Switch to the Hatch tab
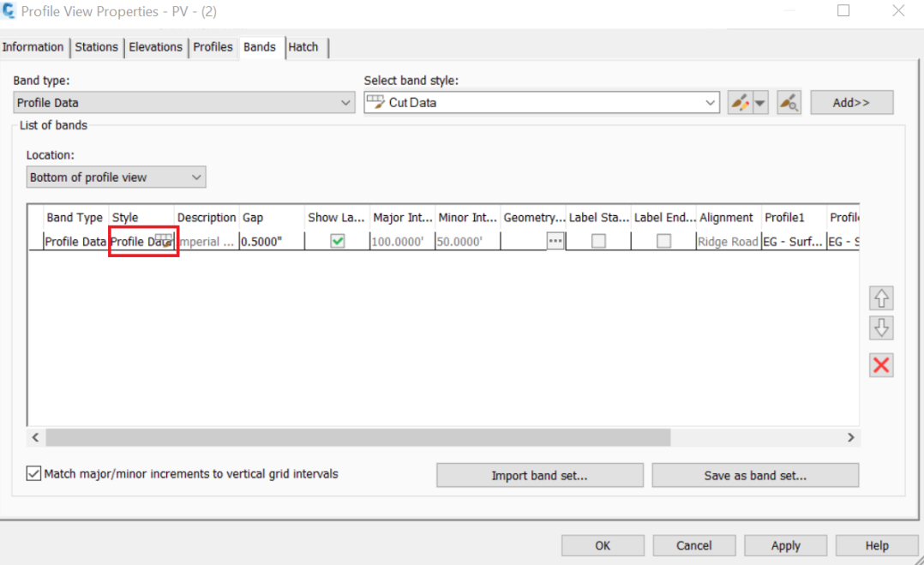 coord(305,47)
